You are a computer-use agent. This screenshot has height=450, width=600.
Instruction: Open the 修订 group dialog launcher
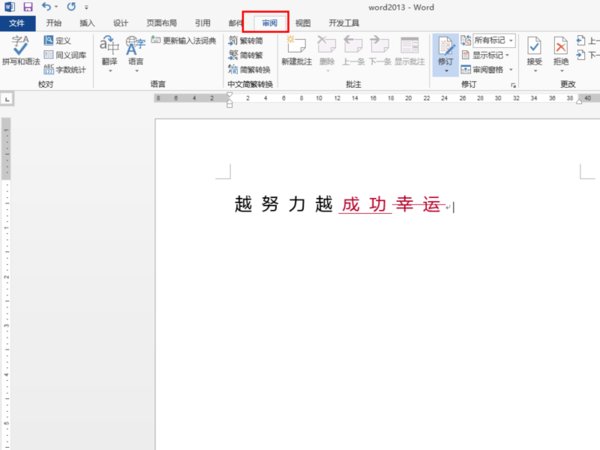513,85
